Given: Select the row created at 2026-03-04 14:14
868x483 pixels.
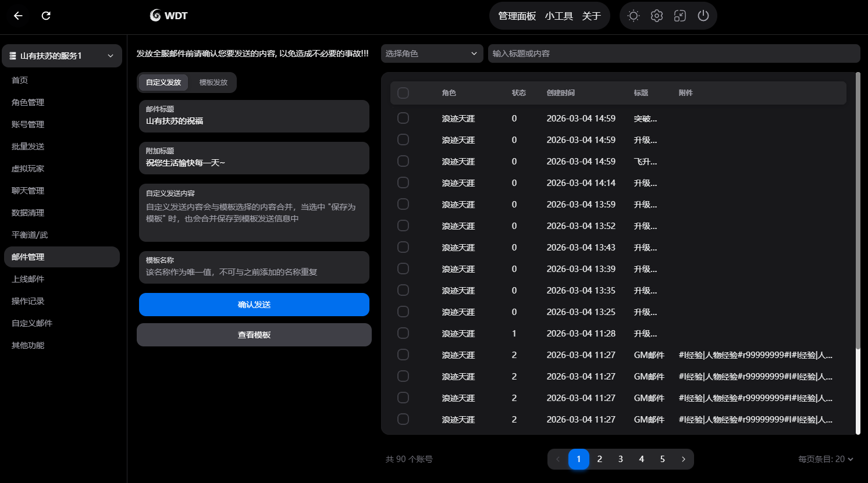Looking at the screenshot, I should [403, 183].
